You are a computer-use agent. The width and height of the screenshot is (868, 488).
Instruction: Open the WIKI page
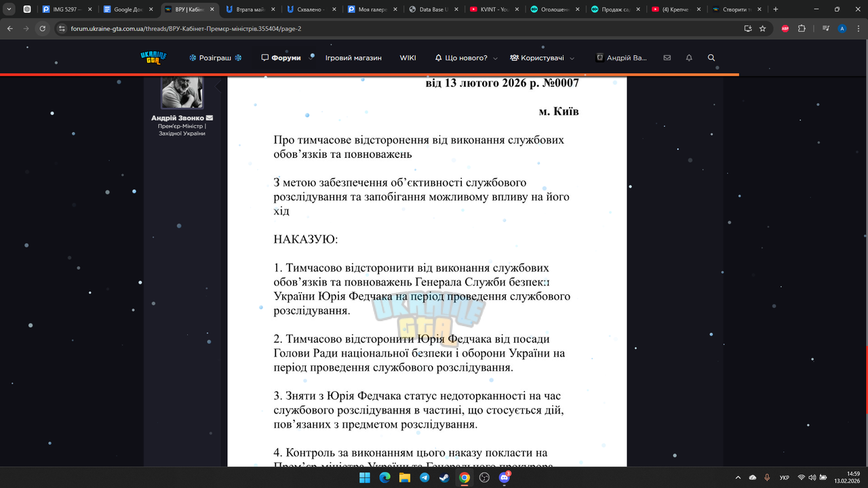(x=408, y=58)
